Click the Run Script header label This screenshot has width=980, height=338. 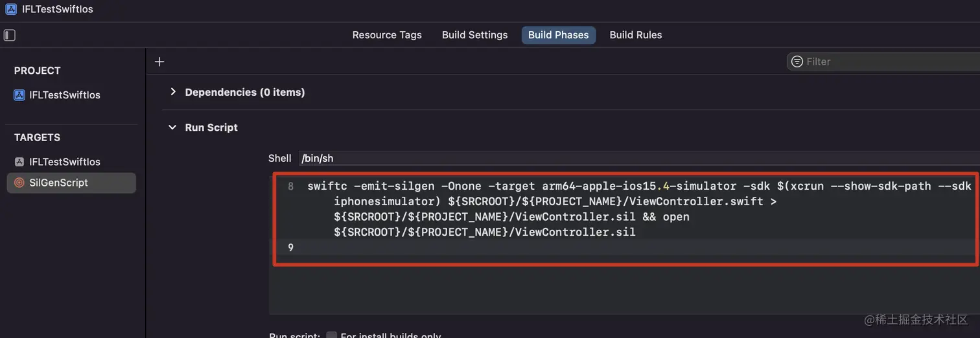[x=211, y=128]
